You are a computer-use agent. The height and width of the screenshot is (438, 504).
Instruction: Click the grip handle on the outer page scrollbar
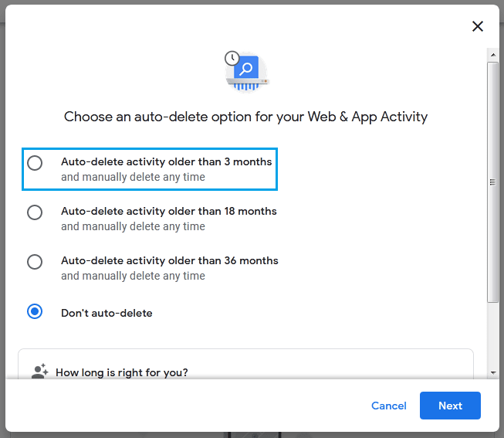tap(492, 182)
